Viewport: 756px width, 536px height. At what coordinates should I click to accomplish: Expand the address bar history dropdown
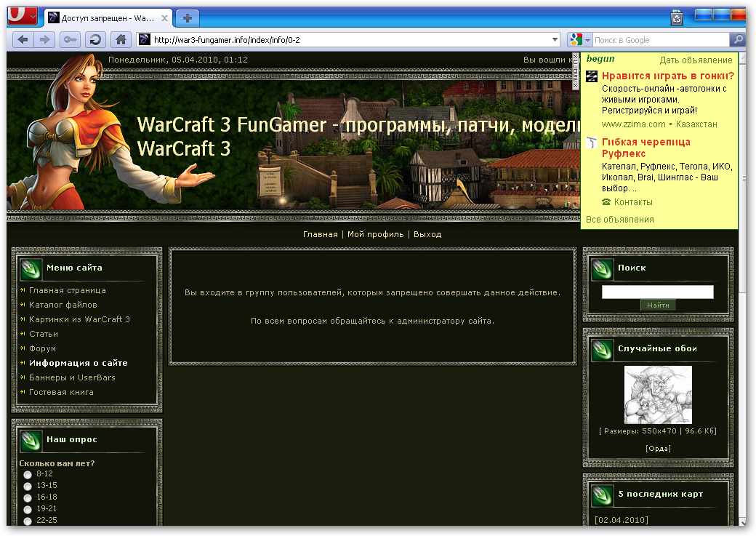pos(555,40)
